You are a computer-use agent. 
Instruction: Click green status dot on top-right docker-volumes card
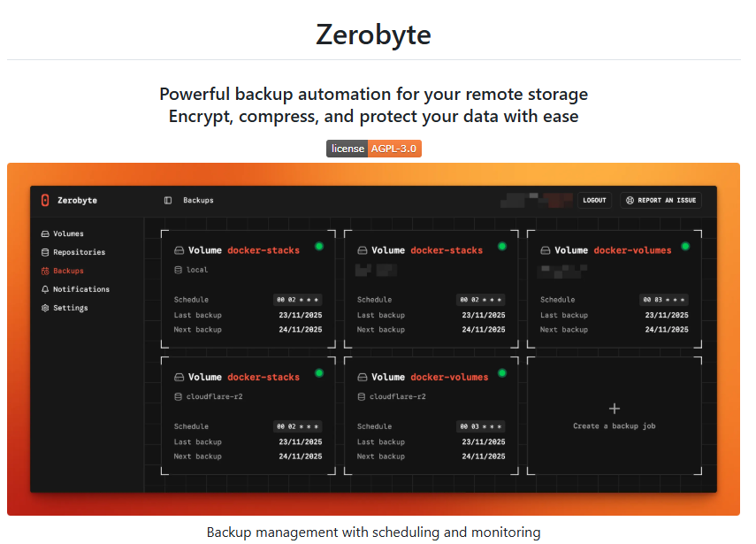(685, 247)
